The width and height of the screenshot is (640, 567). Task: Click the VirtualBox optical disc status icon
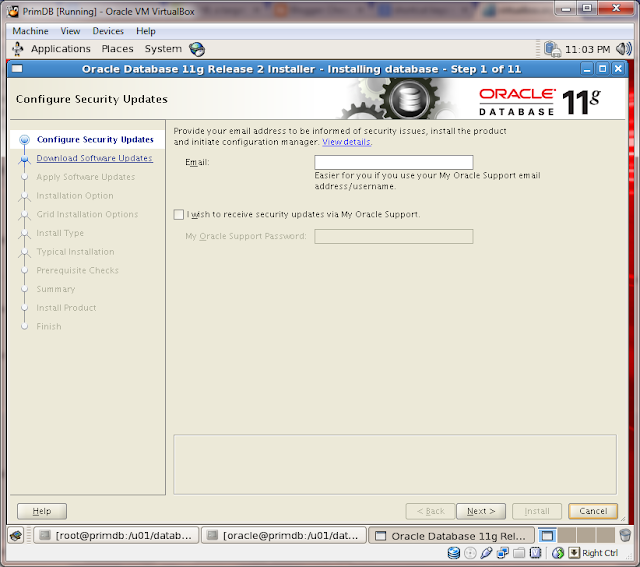click(470, 553)
